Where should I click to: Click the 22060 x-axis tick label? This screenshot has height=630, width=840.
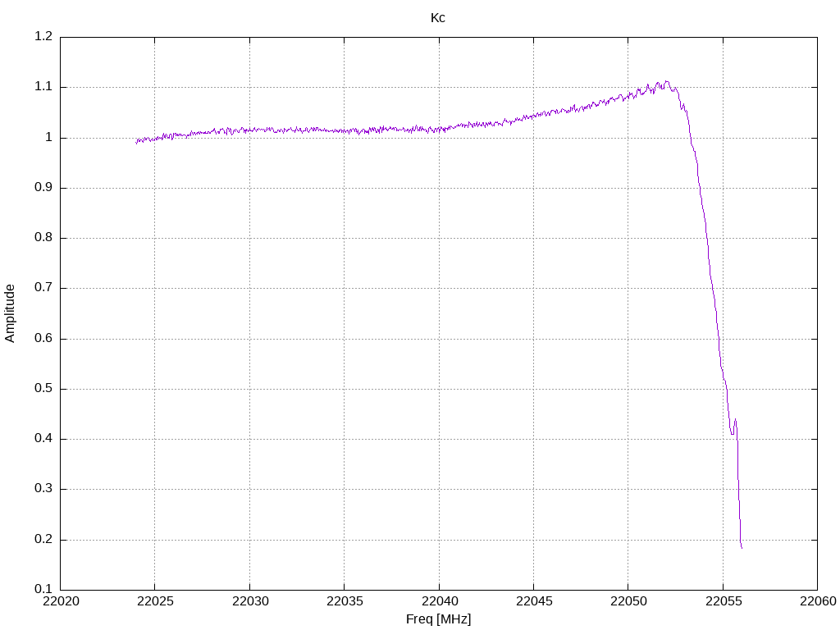pos(818,601)
